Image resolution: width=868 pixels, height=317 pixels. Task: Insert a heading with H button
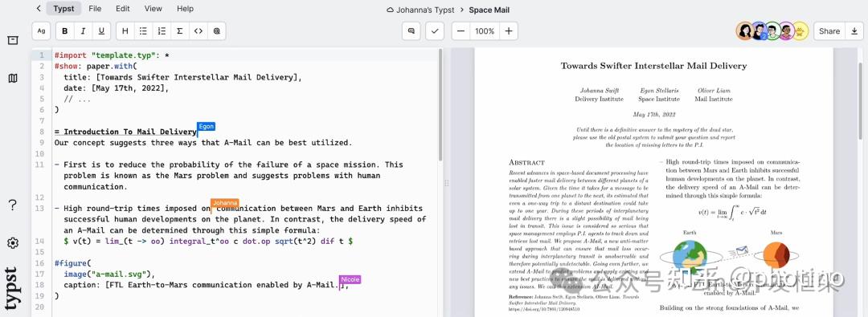pos(125,31)
